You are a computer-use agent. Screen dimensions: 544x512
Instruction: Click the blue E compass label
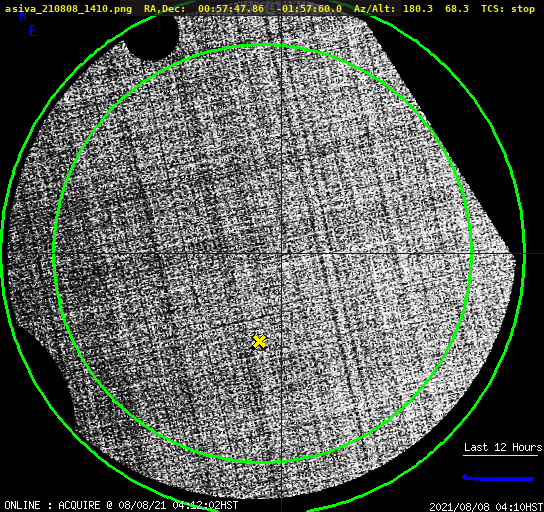pos(33,31)
